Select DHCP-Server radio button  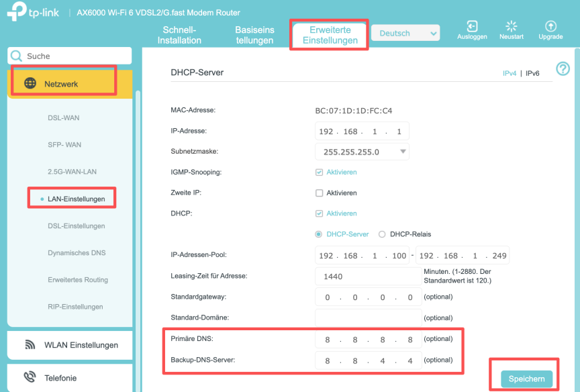pos(318,234)
